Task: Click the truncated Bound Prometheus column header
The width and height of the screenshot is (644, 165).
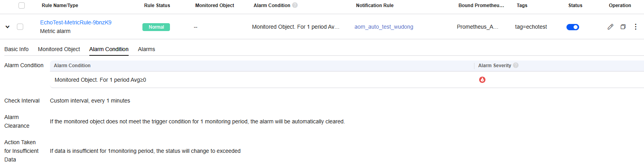Action: [x=481, y=5]
